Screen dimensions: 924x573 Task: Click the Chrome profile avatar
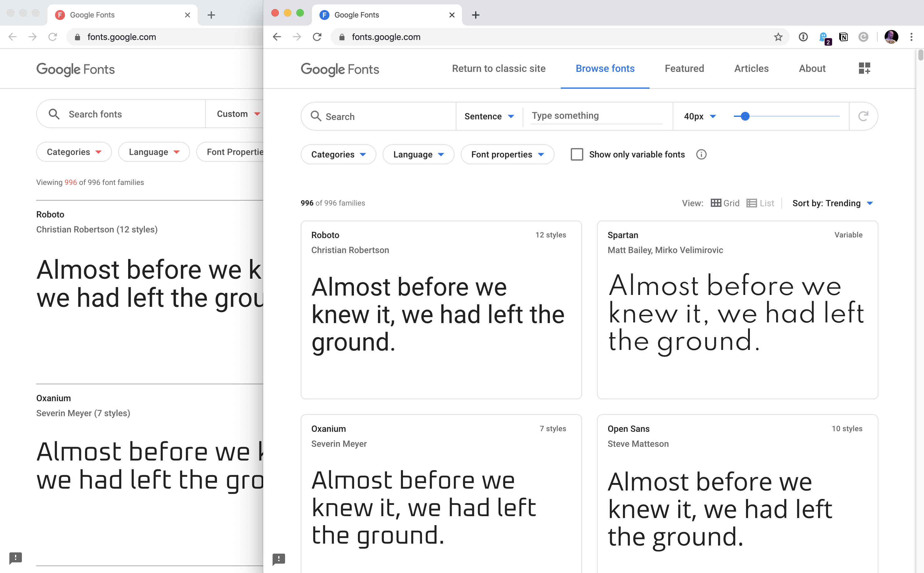pyautogui.click(x=891, y=37)
